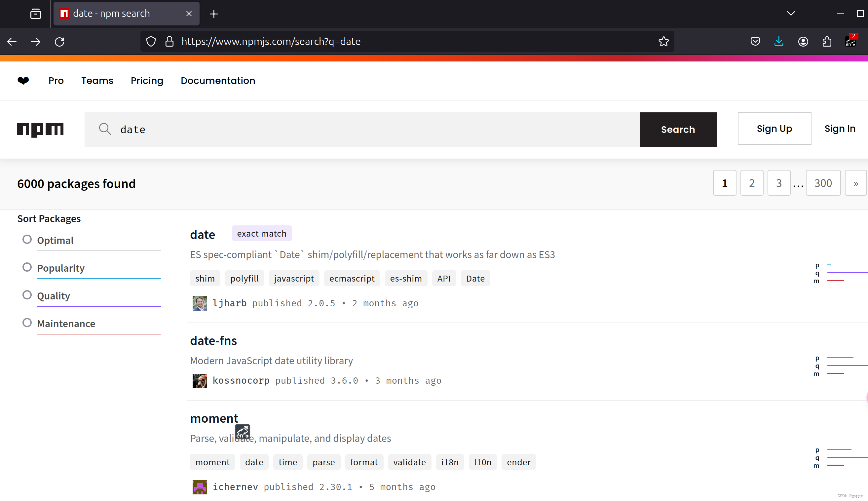Open the Pricing nav item
868x501 pixels.
coord(147,81)
